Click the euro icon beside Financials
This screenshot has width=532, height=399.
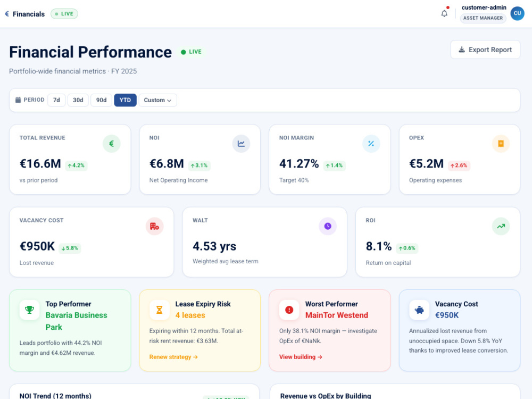(x=7, y=14)
